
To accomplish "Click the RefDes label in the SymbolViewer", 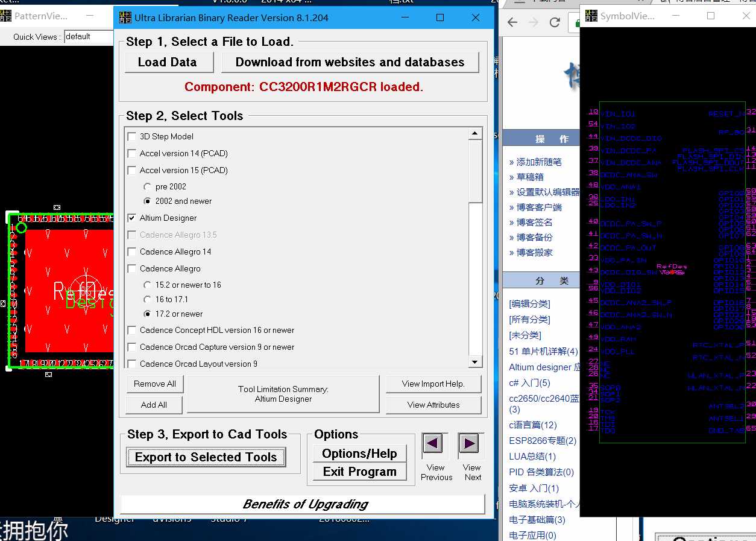I will (672, 266).
